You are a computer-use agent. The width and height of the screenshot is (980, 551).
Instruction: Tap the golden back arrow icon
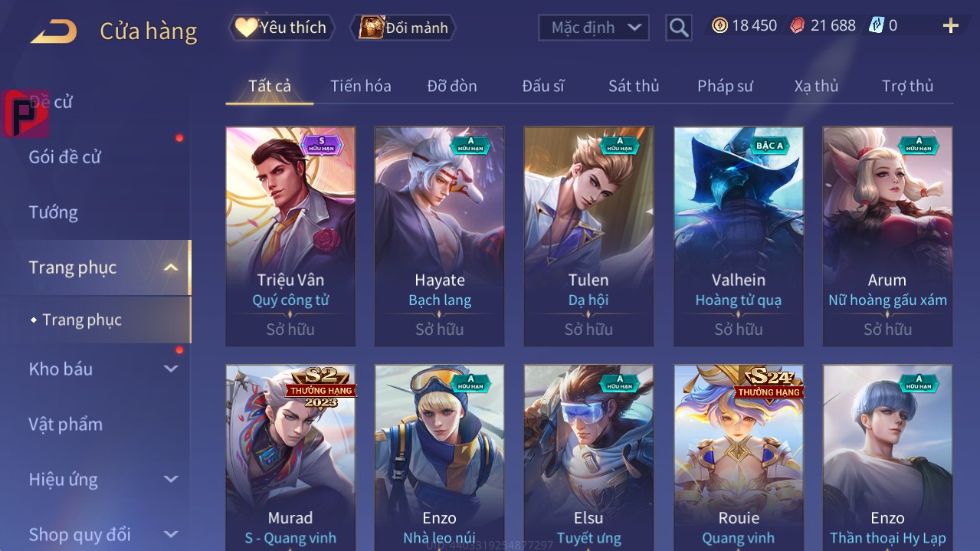point(54,31)
